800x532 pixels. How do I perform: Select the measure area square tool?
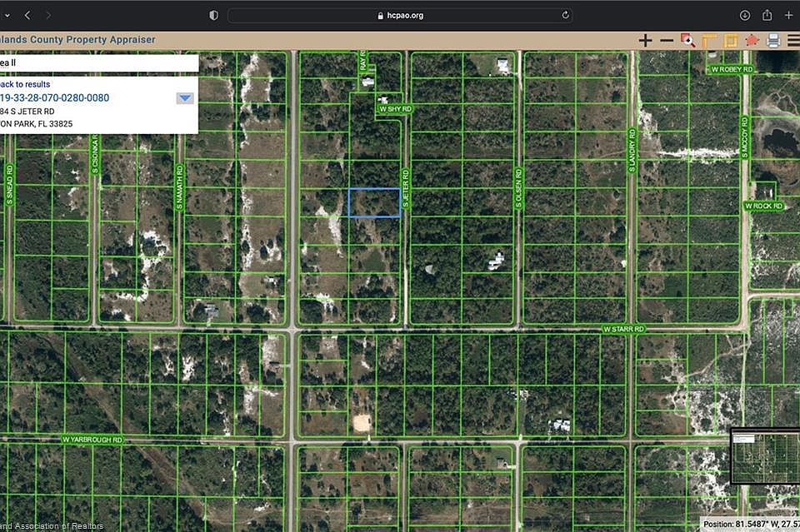[x=731, y=40]
